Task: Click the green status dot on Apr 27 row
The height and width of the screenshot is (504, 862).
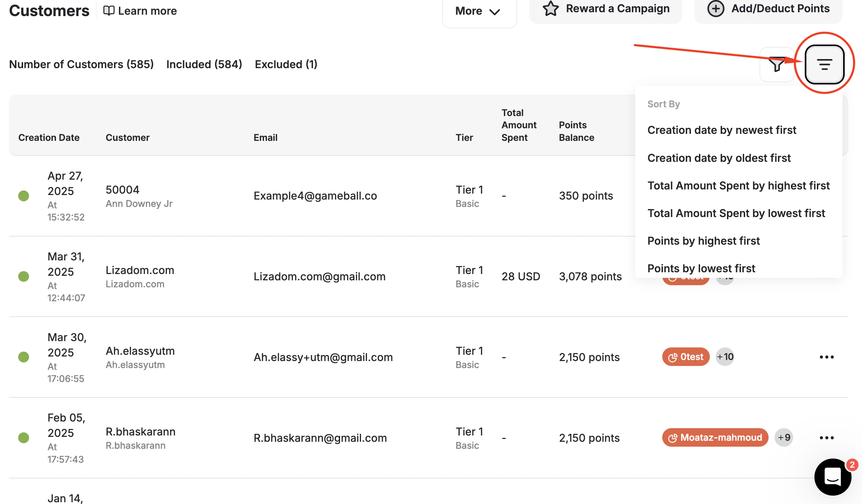Action: (x=23, y=196)
